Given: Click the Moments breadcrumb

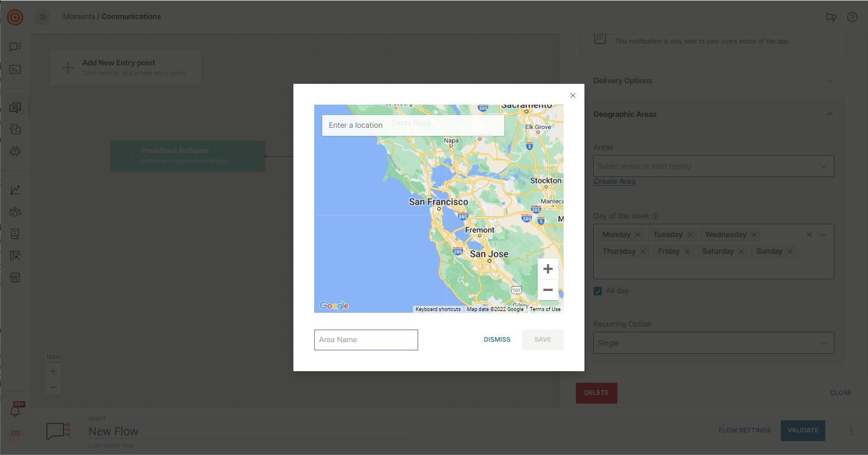Looking at the screenshot, I should [x=79, y=17].
